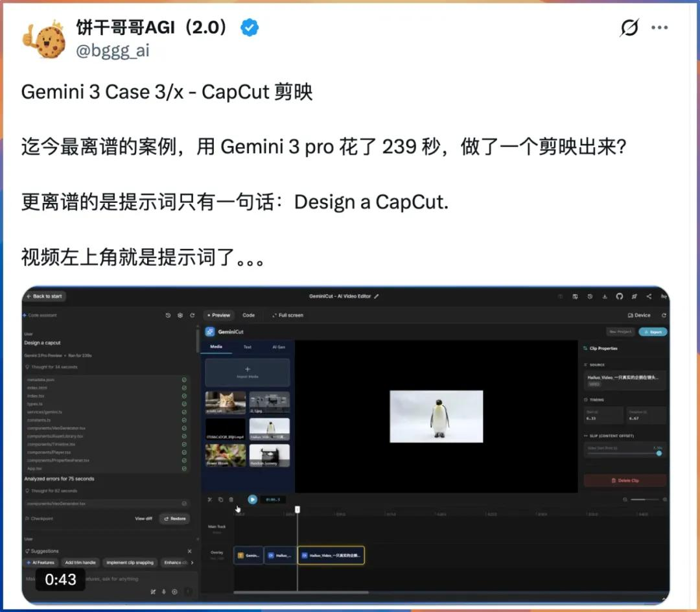Open the history icon in the Code assistant header

[x=169, y=315]
